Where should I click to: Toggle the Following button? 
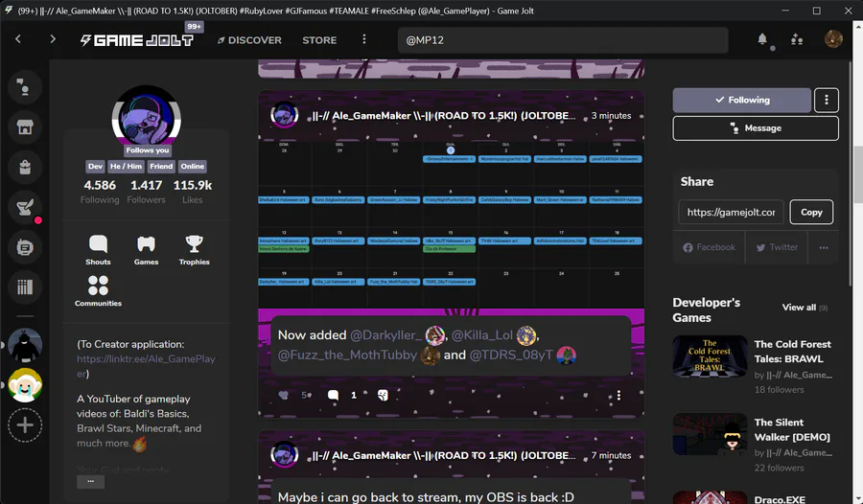coord(742,101)
